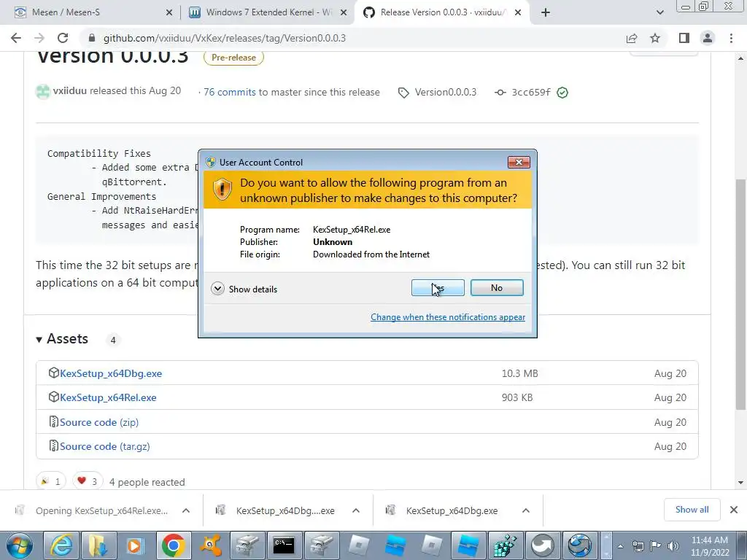Open options for Opening KexSetup_x64Rel.exe download
The height and width of the screenshot is (560, 747).
coord(186,510)
